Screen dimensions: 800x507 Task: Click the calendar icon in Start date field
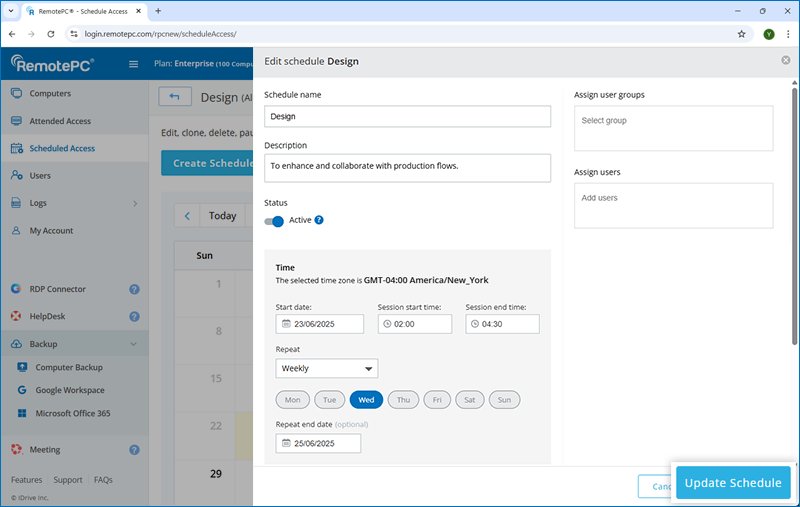tap(286, 324)
